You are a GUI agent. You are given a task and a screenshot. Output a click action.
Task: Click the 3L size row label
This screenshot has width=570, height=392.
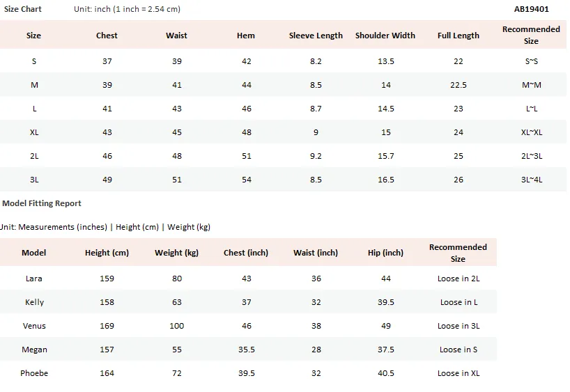coord(34,180)
